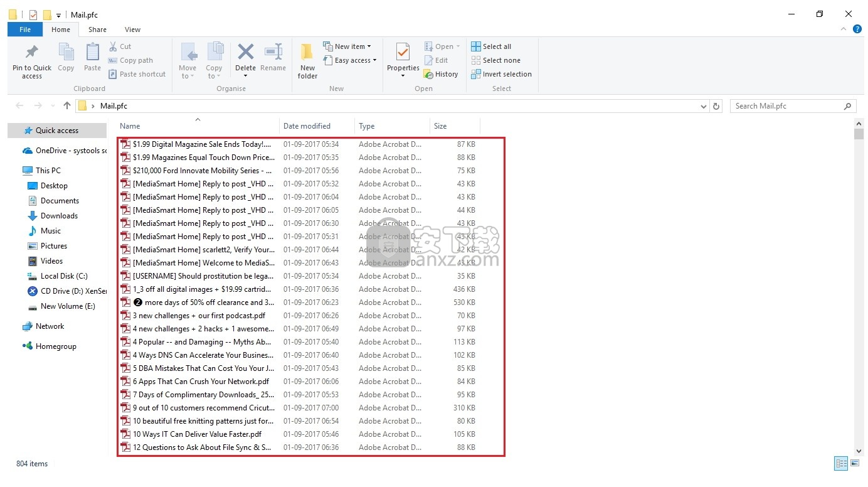Open Desktop in the navigation pane
Viewport: 868px width, 487px height.
[x=48, y=186]
